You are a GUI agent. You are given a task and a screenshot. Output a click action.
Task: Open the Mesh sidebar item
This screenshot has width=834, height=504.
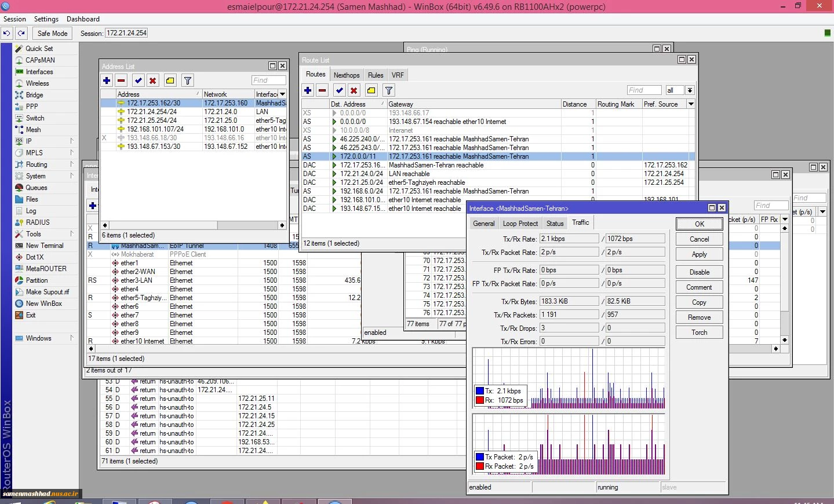[34, 130]
